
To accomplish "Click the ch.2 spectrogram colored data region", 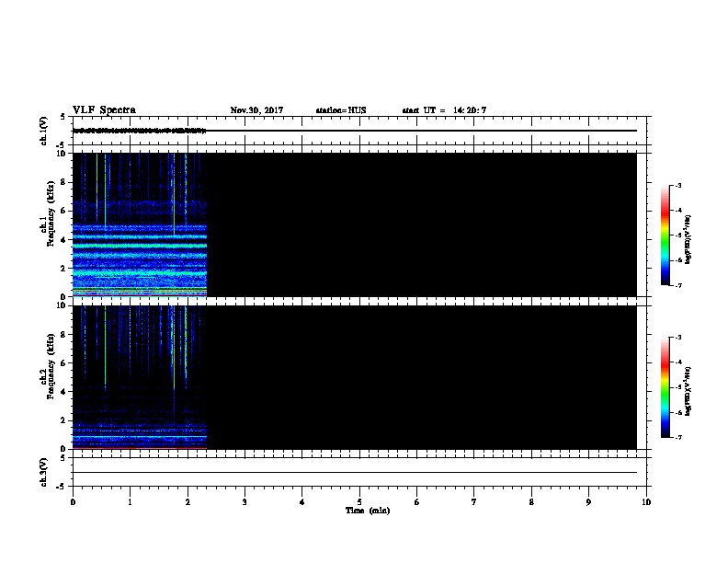I will [140, 377].
